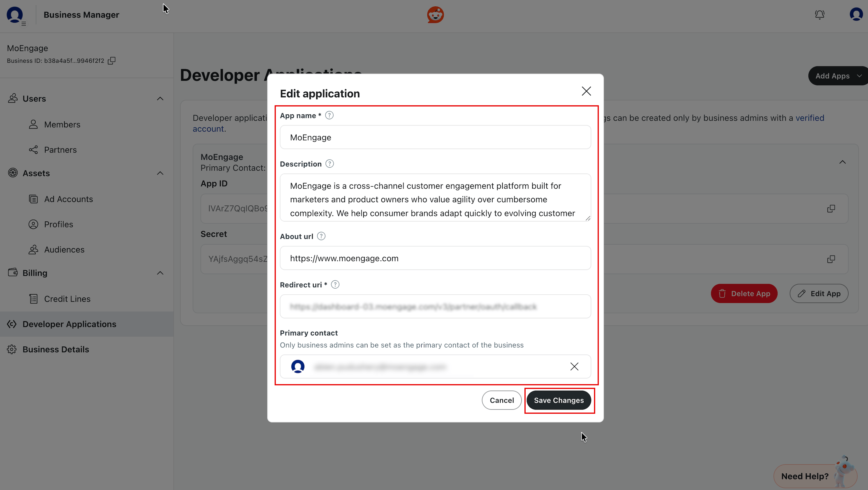Screen dimensions: 868x490
Task: Click the MoEngage business name in sidebar
Action: click(x=27, y=48)
